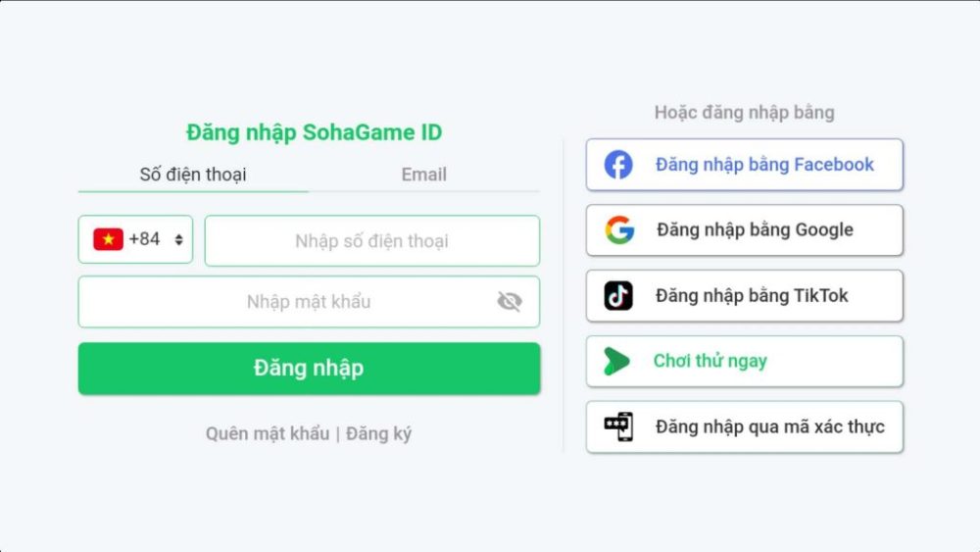The width and height of the screenshot is (980, 552).
Task: Click the TikTok logo icon
Action: 618,295
